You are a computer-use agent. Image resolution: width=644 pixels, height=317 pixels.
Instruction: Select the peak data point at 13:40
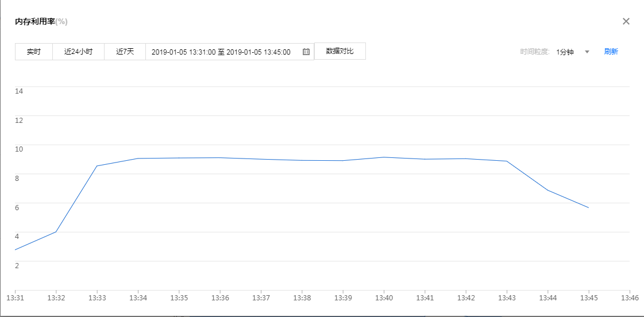point(384,157)
